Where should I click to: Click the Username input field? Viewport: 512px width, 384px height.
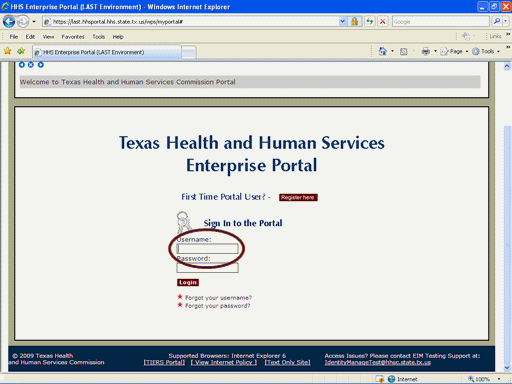[x=207, y=249]
